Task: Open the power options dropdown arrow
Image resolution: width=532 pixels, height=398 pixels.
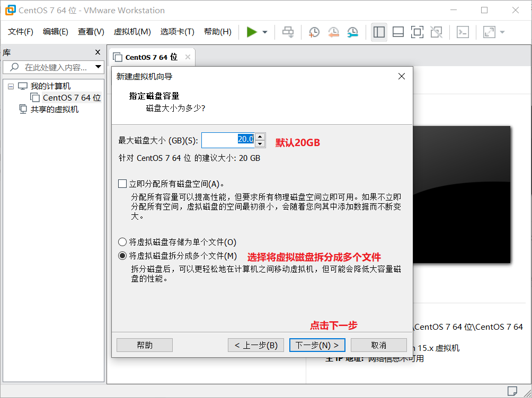Action: pos(265,32)
